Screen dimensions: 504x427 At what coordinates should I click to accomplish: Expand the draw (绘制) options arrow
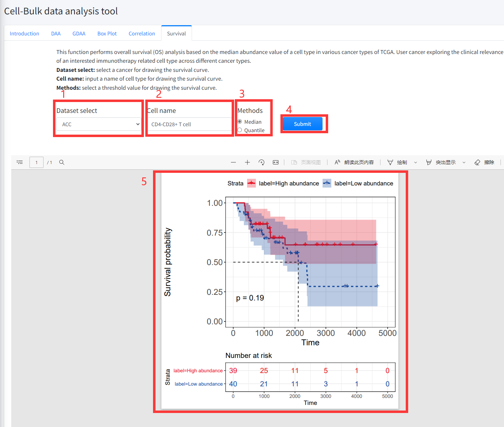(x=416, y=162)
